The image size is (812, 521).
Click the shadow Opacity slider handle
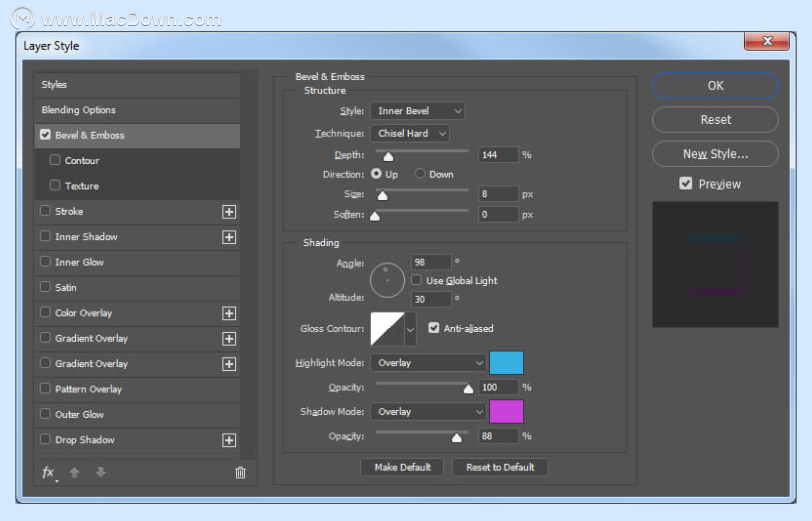(456, 438)
